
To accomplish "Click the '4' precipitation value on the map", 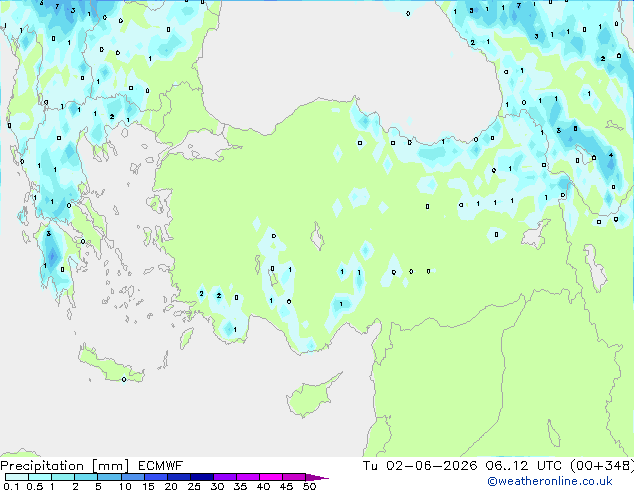I will click(611, 155).
